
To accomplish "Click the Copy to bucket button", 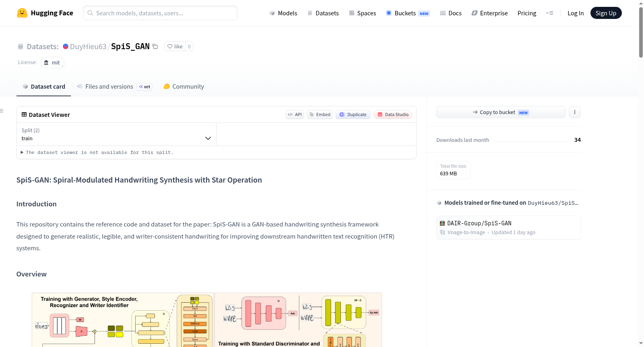I will [x=501, y=112].
